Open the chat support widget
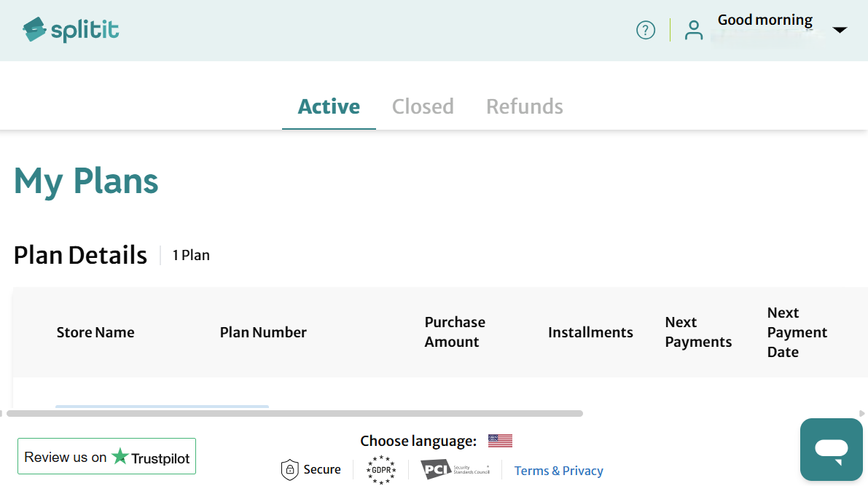This screenshot has width=868, height=486. pyautogui.click(x=831, y=449)
